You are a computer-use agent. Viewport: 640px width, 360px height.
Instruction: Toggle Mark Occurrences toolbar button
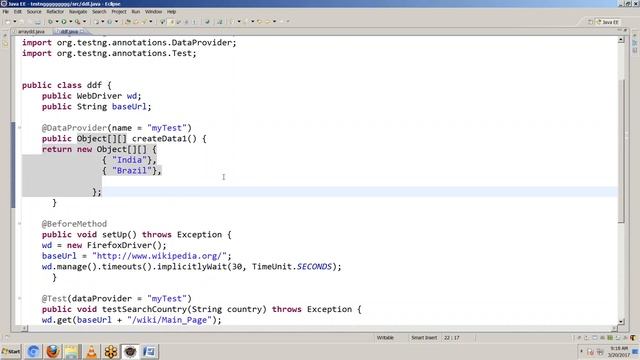tap(172, 22)
